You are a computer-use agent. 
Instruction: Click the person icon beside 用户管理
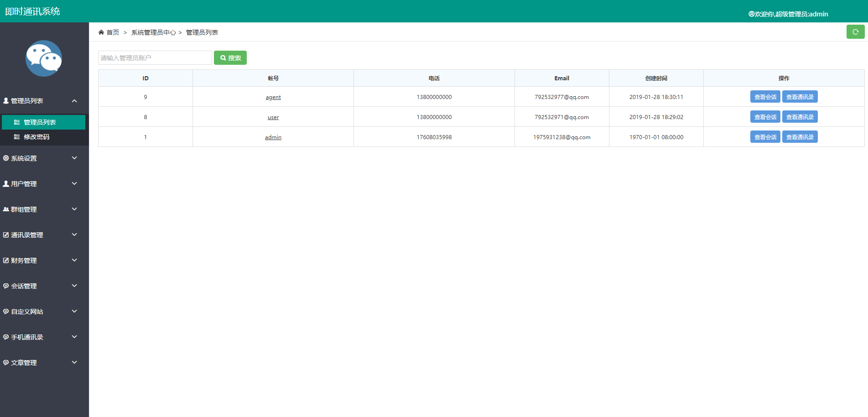[6, 184]
